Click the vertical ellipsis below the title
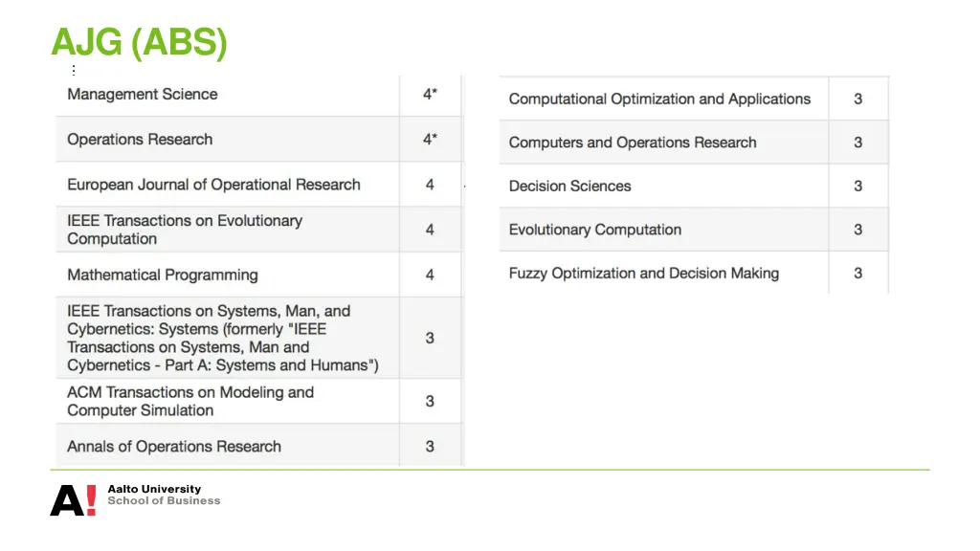The width and height of the screenshot is (980, 551). click(x=74, y=70)
